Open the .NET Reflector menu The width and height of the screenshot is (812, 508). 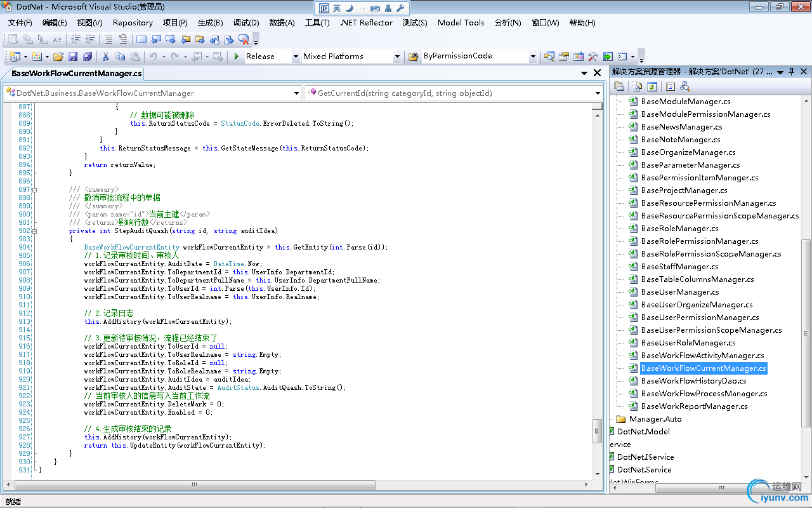tap(367, 22)
